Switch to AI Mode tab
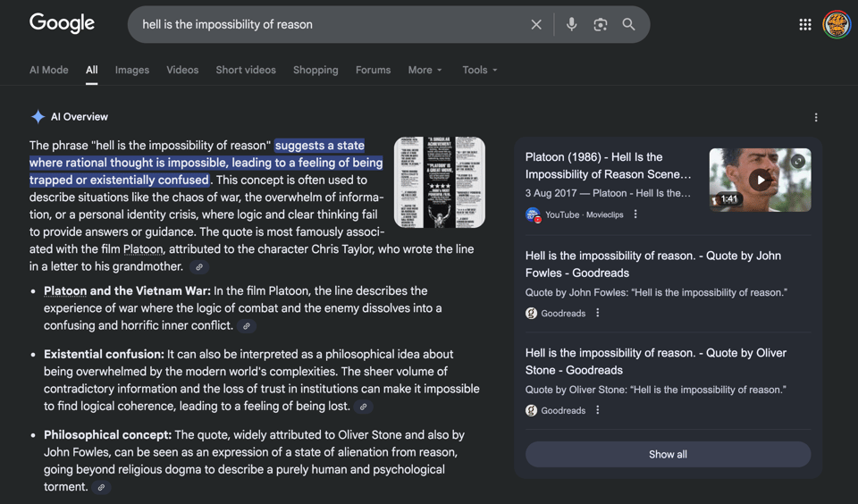The width and height of the screenshot is (858, 504). tap(48, 70)
